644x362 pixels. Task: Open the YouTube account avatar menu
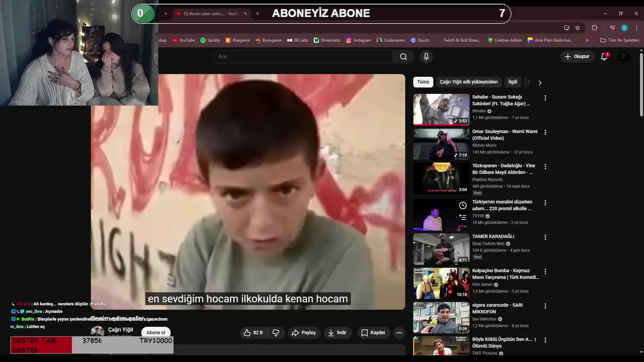(623, 57)
